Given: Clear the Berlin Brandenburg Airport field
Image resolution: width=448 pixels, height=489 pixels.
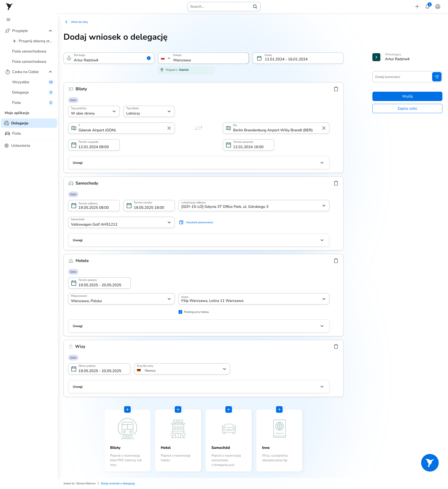Looking at the screenshot, I should (324, 128).
